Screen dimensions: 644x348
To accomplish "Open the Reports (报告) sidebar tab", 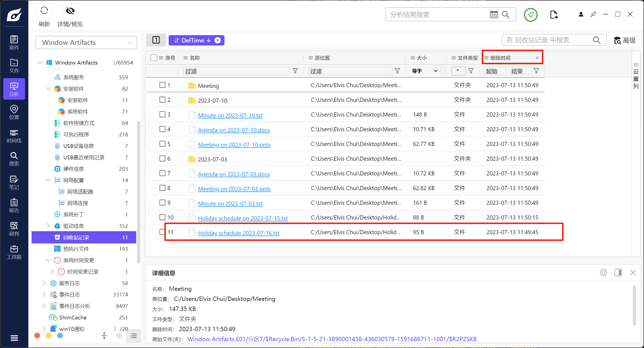I will pyautogui.click(x=14, y=206).
